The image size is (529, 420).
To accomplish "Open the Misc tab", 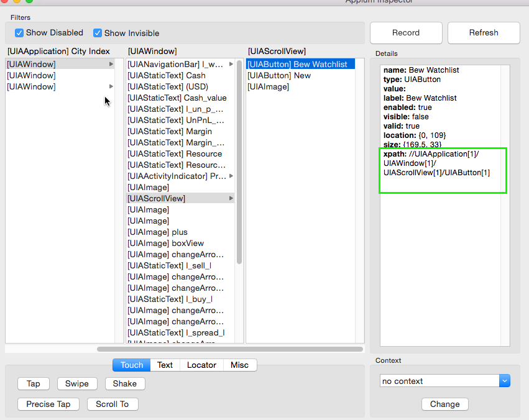I will coord(240,365).
